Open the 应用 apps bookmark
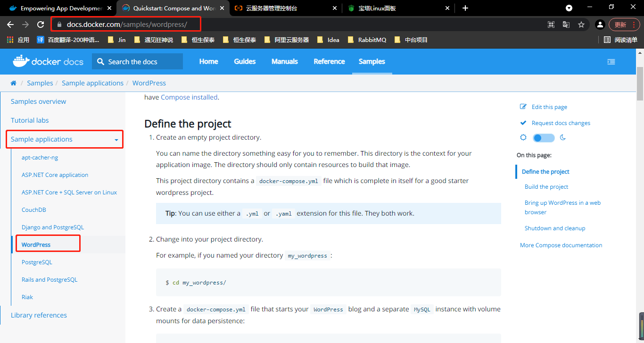Screen dimensions: 644x343 [x=18, y=40]
